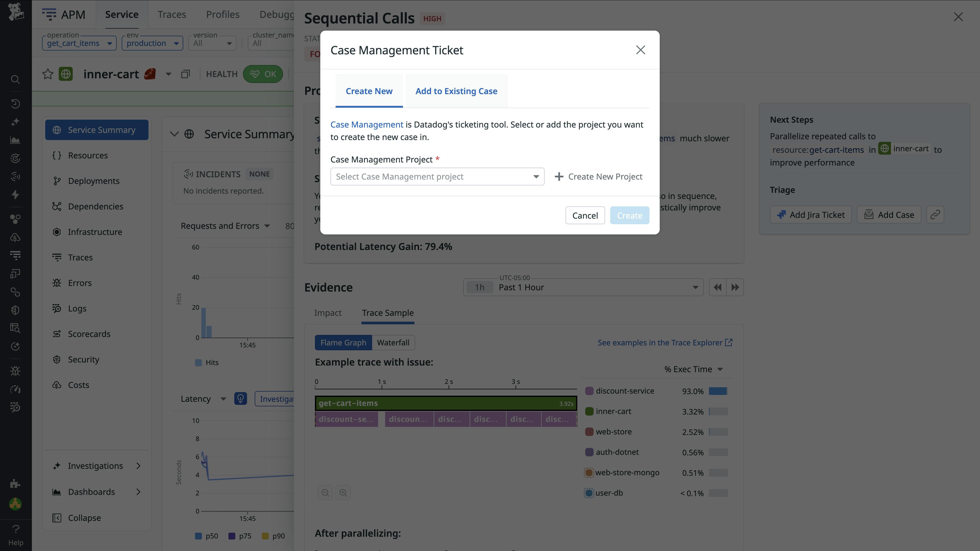Click the lightbulb insight icon next to Latency
The image size is (980, 551).
coord(240,398)
